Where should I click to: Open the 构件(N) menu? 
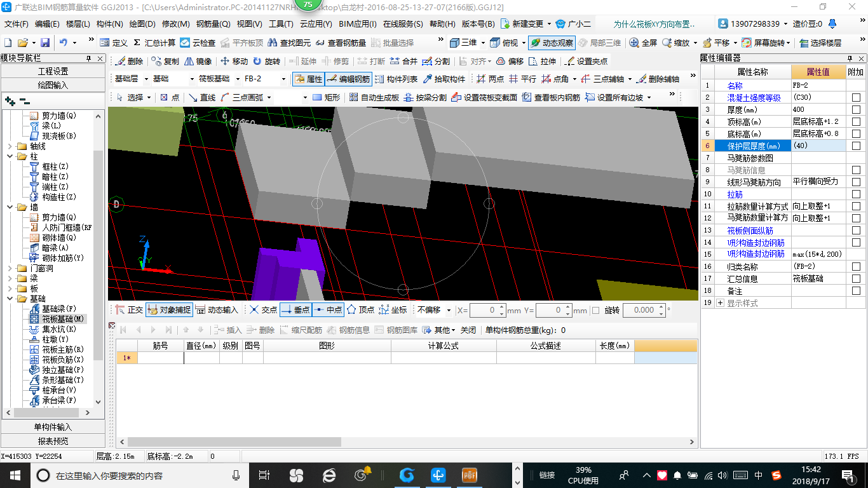(109, 24)
